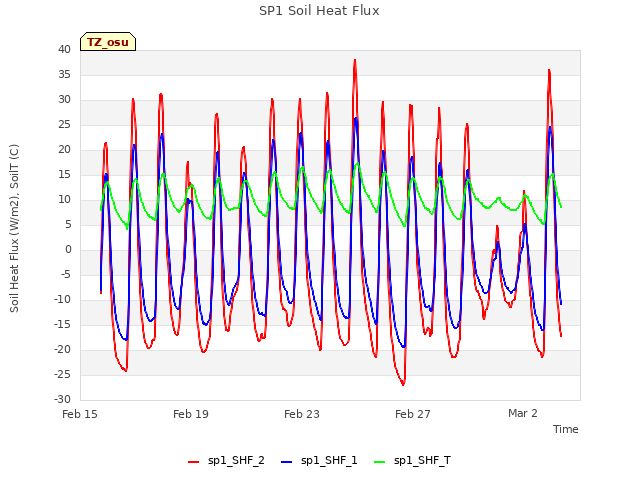The image size is (640, 480).
Task: Click the Feb 19 x-axis tick label
Action: tap(191, 414)
